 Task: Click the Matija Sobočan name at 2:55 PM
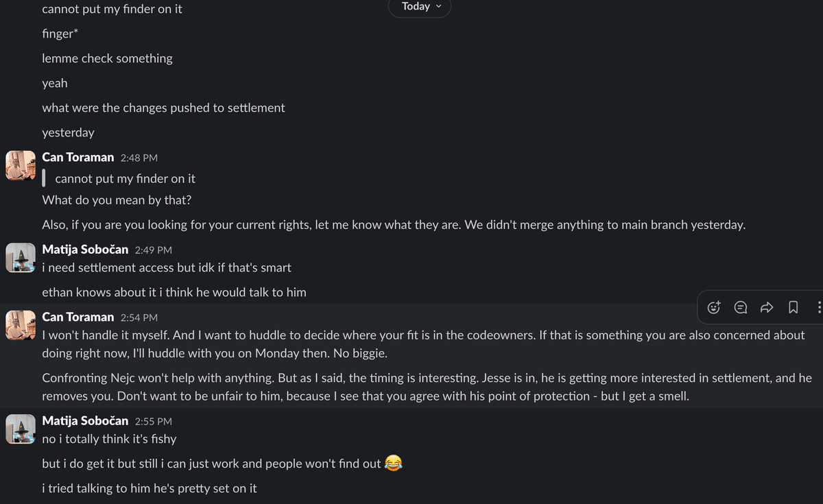(x=85, y=421)
